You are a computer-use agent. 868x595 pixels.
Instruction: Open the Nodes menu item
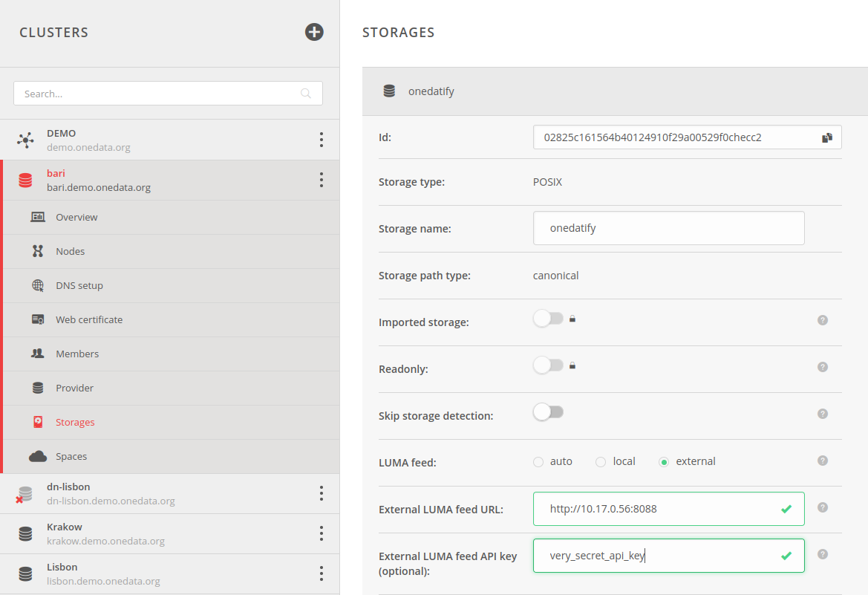click(x=172, y=252)
